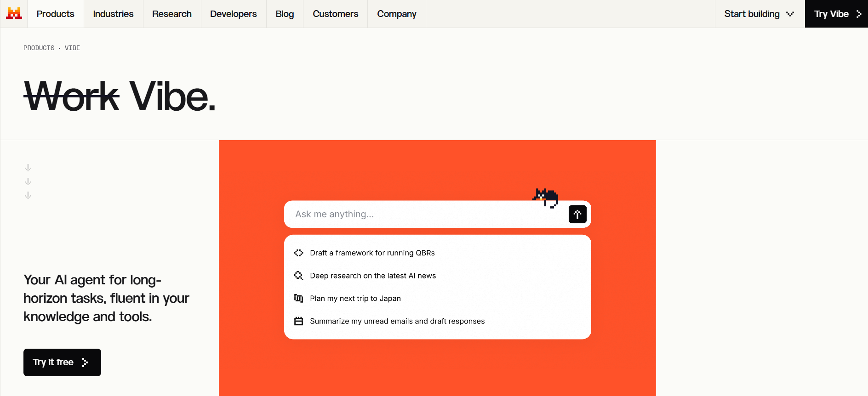Click magnifier icon beside Deep research suggestion
The width and height of the screenshot is (868, 396).
click(x=298, y=276)
